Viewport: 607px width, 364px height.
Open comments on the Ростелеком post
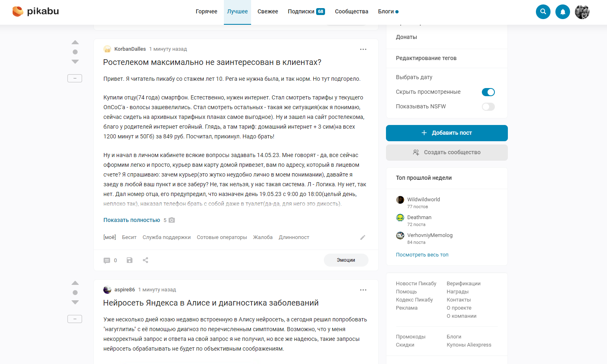pos(110,261)
